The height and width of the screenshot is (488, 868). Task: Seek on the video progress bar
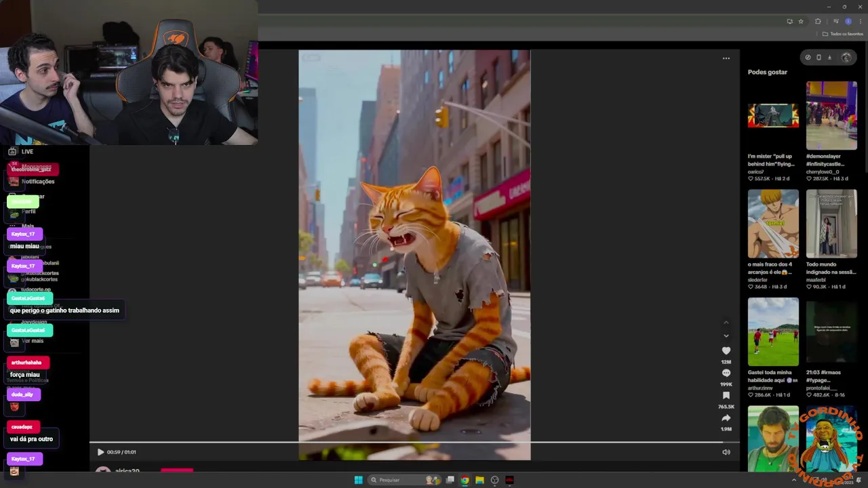point(414,443)
